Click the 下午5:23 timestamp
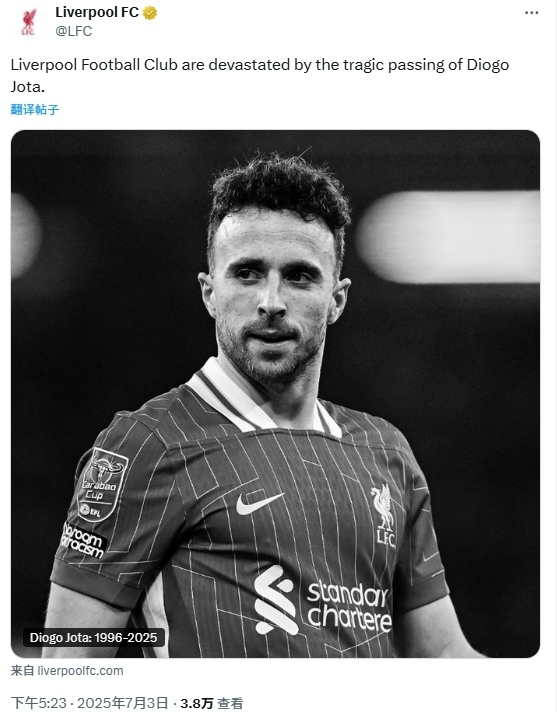The image size is (557, 712). pyautogui.click(x=38, y=703)
